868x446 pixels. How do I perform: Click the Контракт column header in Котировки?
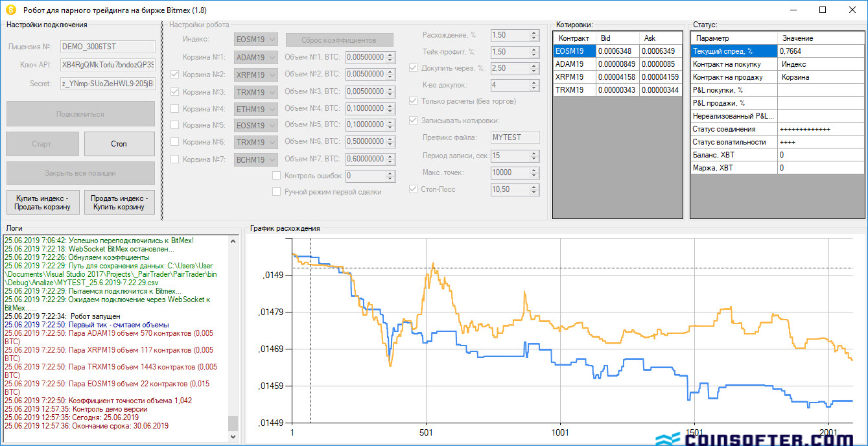(x=575, y=38)
